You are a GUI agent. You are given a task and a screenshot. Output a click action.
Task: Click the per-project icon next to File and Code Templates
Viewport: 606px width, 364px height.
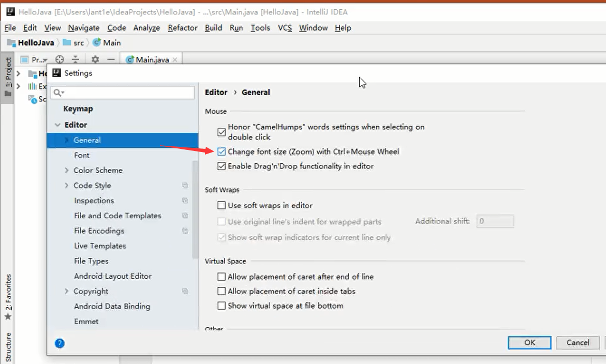pyautogui.click(x=185, y=216)
